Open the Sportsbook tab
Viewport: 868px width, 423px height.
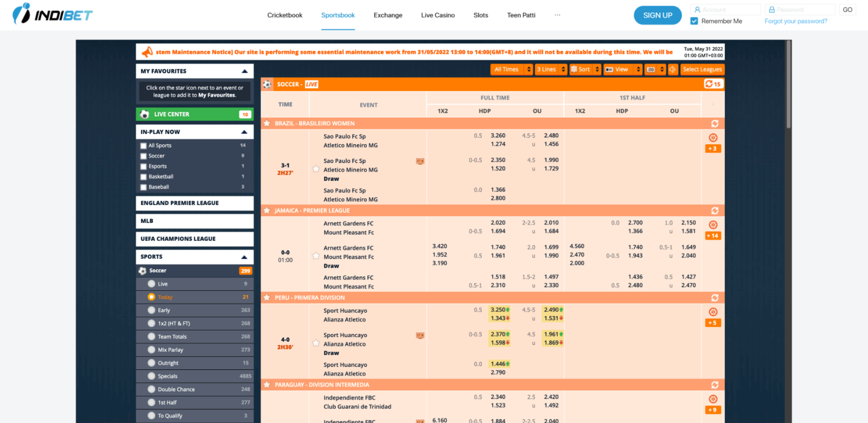[x=338, y=15]
